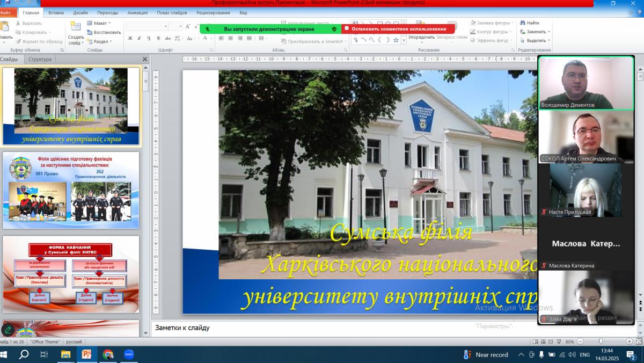The width and height of the screenshot is (644, 363).
Task: Fit slide to current window
Action: pyautogui.click(x=638, y=342)
